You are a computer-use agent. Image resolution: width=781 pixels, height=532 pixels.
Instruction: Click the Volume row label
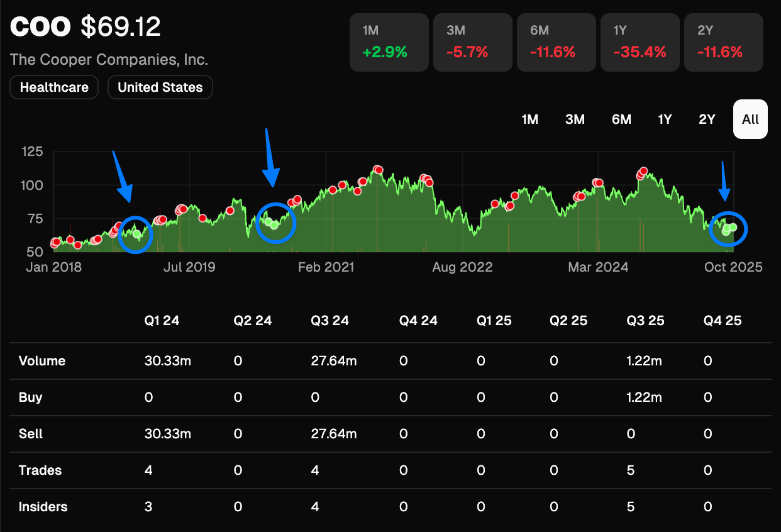pos(42,361)
